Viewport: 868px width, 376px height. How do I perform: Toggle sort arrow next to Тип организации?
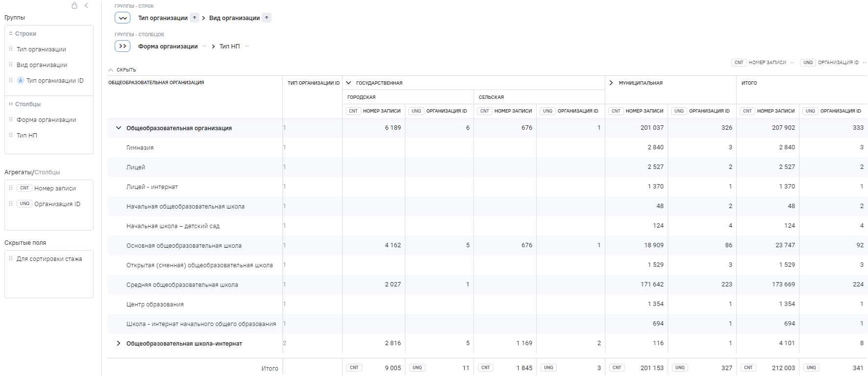[x=195, y=18]
